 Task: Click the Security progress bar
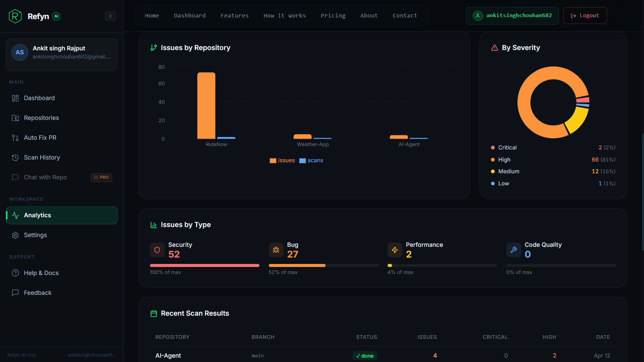coord(204,266)
